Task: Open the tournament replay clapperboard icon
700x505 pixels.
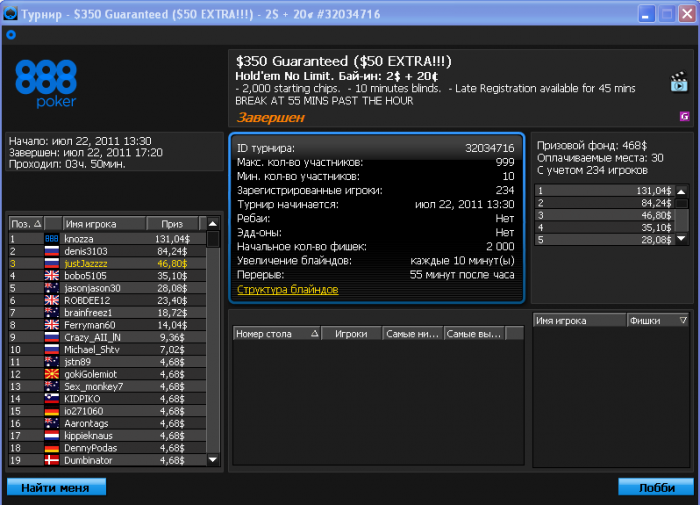Action: (679, 82)
